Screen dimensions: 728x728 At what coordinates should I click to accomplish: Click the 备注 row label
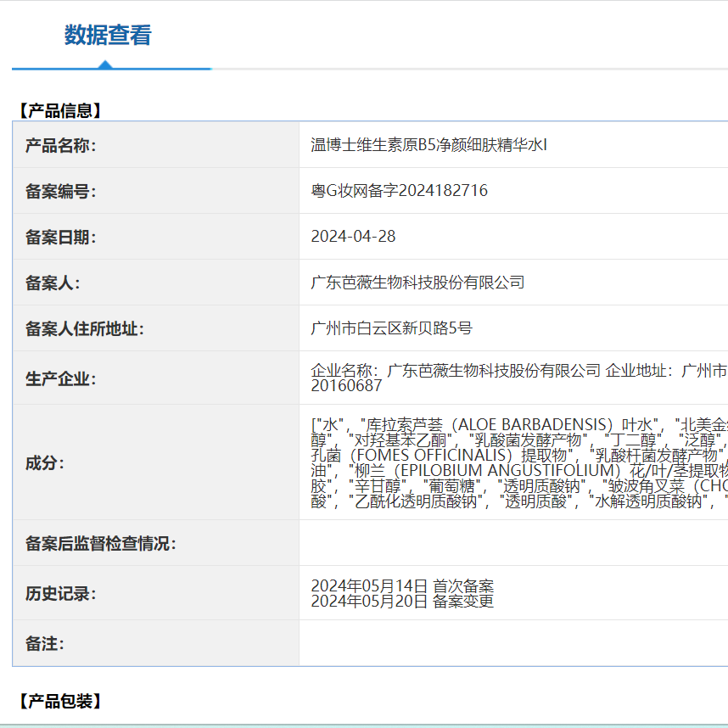[x=44, y=644]
